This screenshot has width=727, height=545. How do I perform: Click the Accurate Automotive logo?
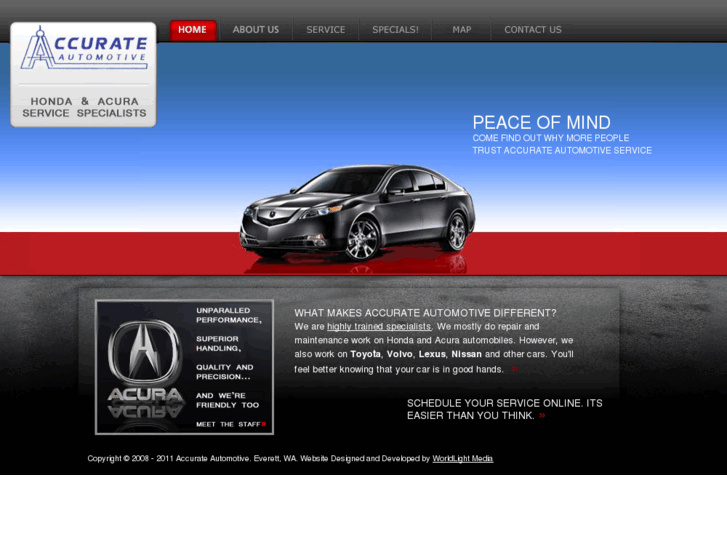84,49
